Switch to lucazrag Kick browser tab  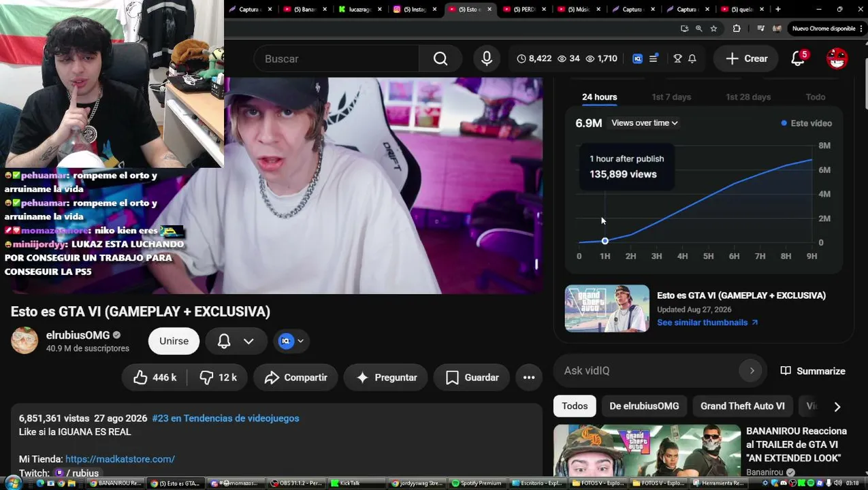pos(359,10)
